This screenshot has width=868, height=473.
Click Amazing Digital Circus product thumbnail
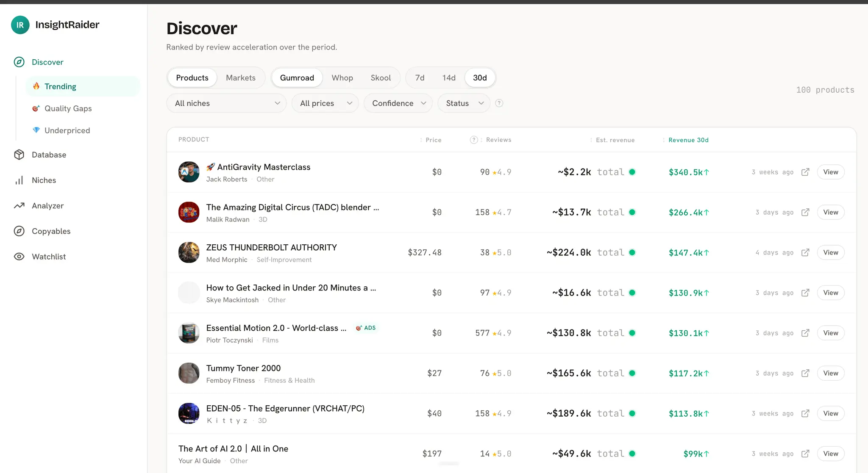[189, 212]
